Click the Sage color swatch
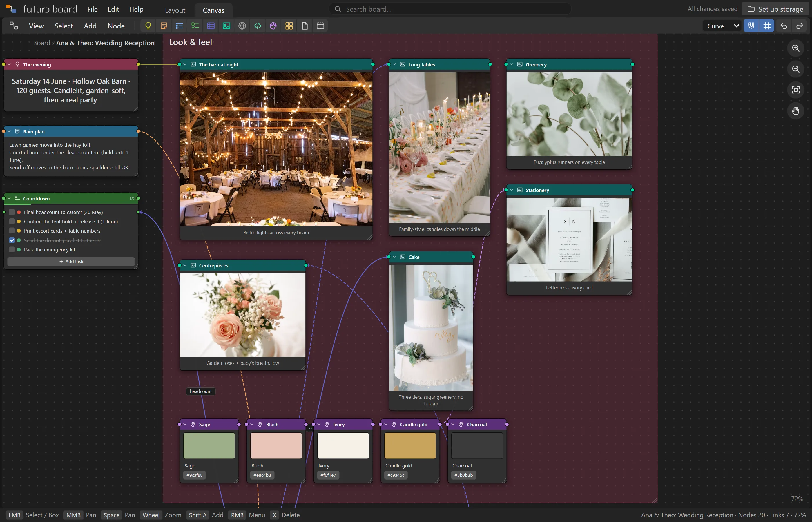Screen dimensions: 812x522 tap(209, 446)
